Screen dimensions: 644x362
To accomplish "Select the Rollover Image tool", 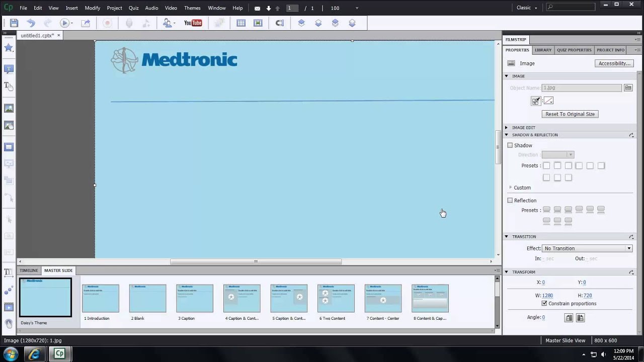I will (9, 125).
